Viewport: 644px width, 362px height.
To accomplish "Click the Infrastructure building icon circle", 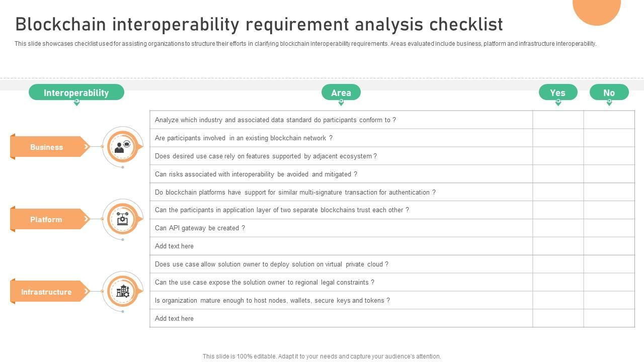I will 122,291.
